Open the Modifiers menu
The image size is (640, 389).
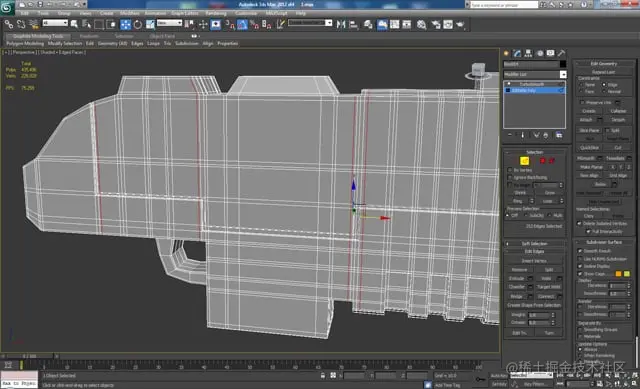[130, 13]
